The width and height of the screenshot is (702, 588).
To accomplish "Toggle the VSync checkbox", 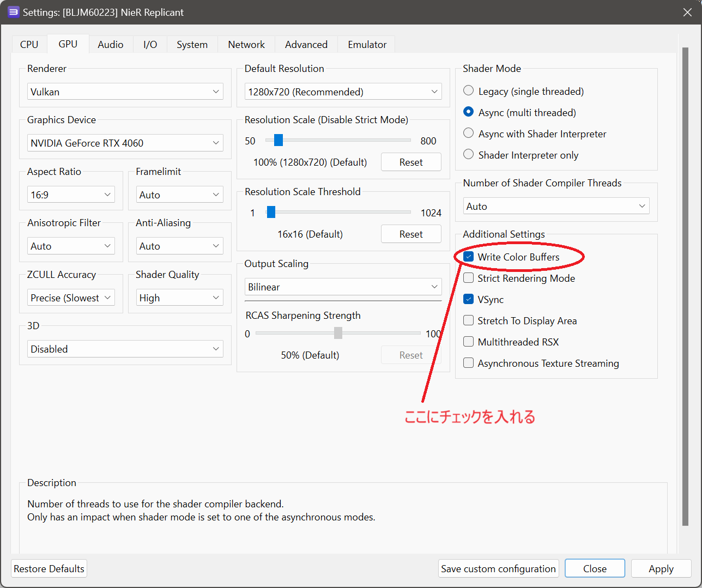I will [468, 299].
